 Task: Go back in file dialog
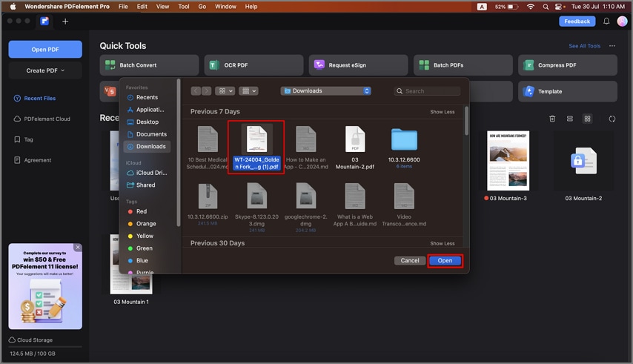[196, 91]
